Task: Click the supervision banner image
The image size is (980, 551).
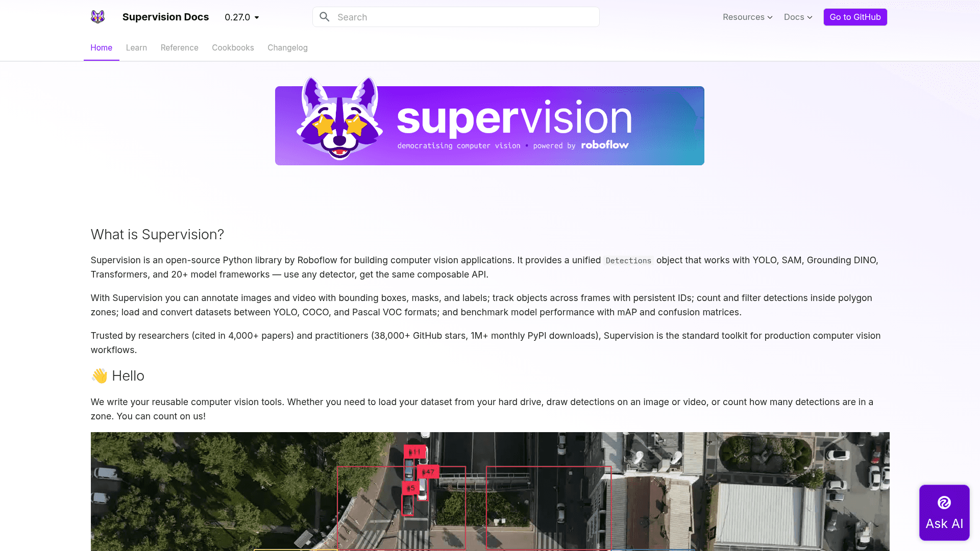Action: click(x=489, y=121)
